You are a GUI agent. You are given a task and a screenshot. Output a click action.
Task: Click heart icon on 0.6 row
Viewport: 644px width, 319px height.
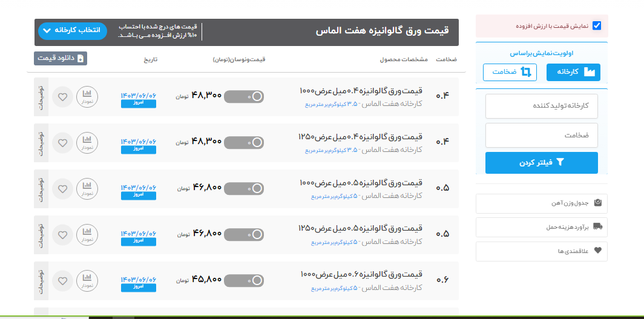(62, 281)
